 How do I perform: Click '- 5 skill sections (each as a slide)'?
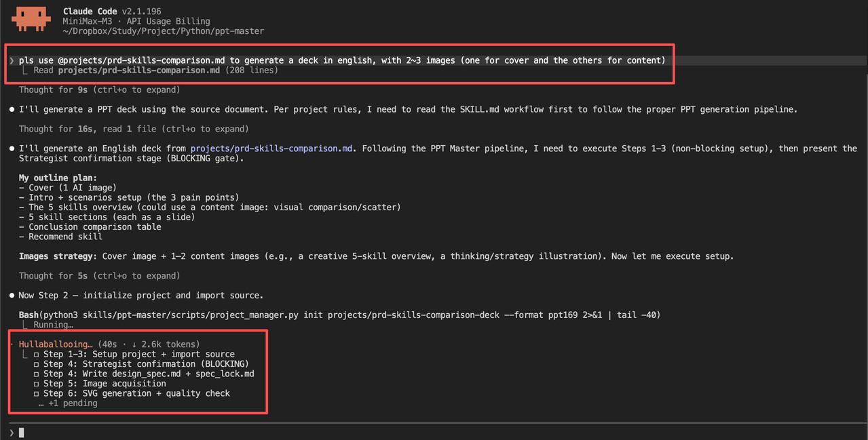[107, 217]
